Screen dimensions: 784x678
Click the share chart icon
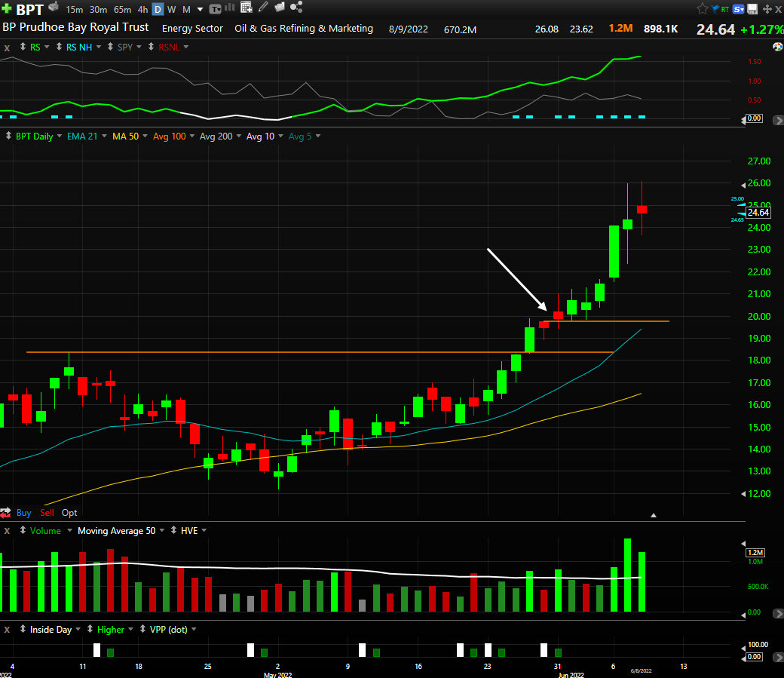pos(296,7)
